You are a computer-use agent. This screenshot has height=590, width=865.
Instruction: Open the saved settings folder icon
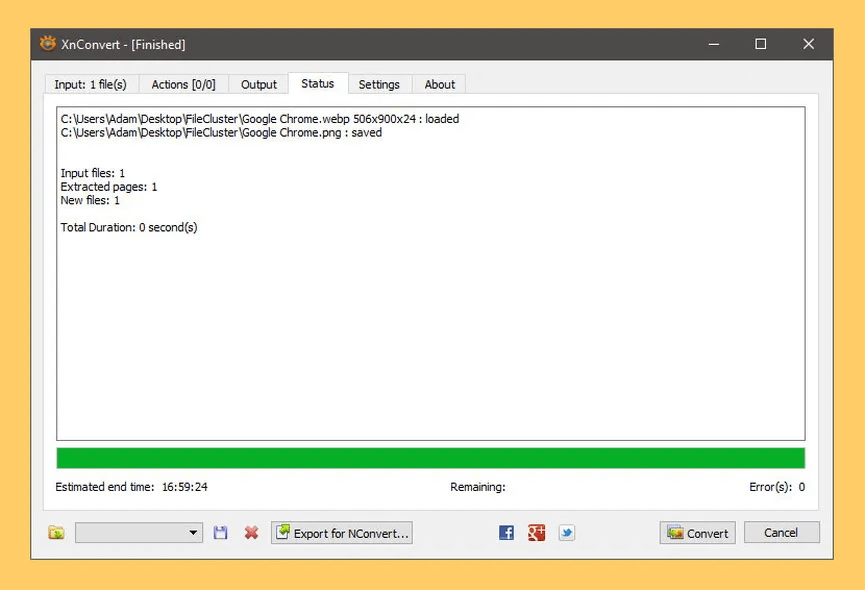[x=56, y=532]
